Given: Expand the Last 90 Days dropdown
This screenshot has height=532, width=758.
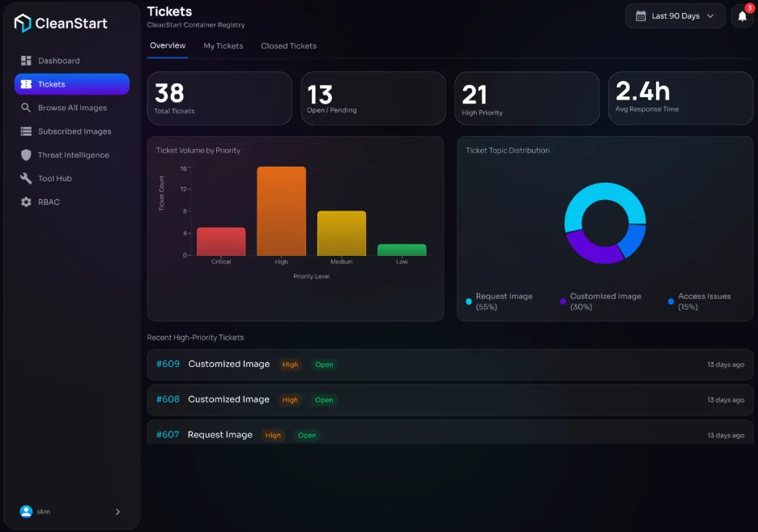Looking at the screenshot, I should pos(675,16).
